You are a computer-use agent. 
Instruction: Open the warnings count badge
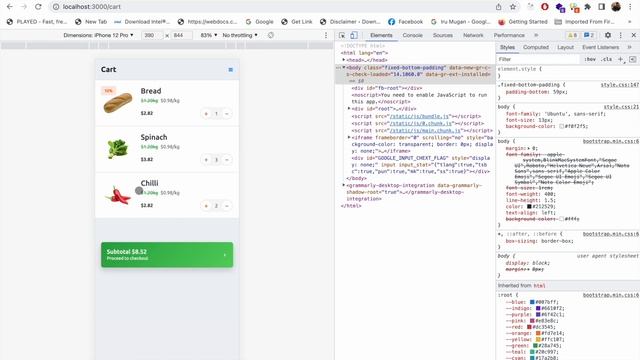coord(573,36)
